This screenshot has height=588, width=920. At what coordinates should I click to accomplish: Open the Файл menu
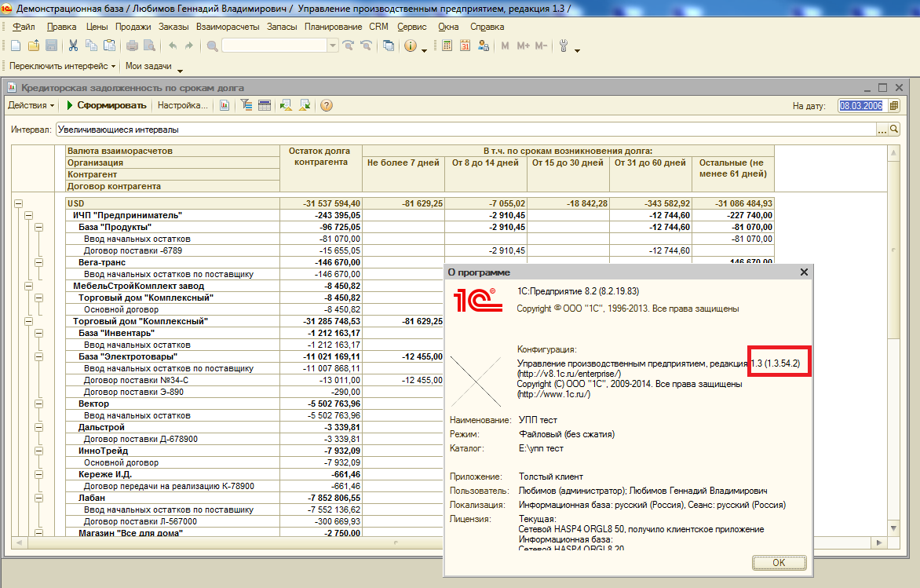[24, 27]
